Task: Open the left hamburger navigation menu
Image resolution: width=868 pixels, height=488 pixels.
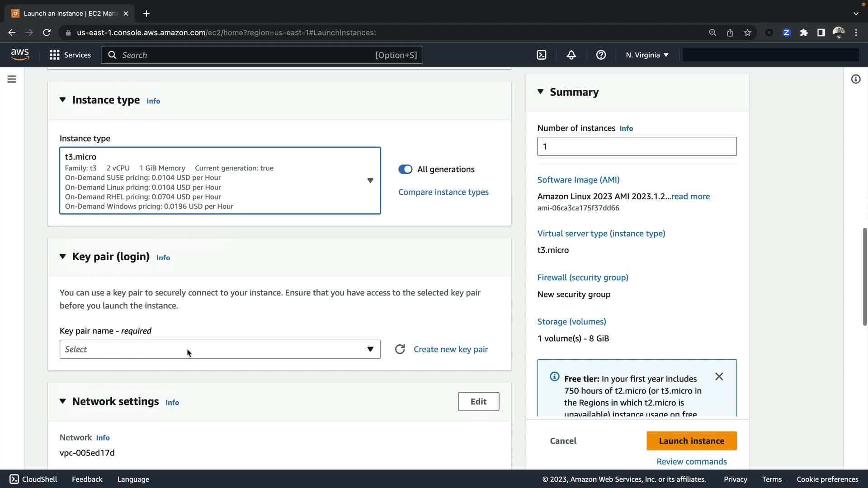Action: 12,79
